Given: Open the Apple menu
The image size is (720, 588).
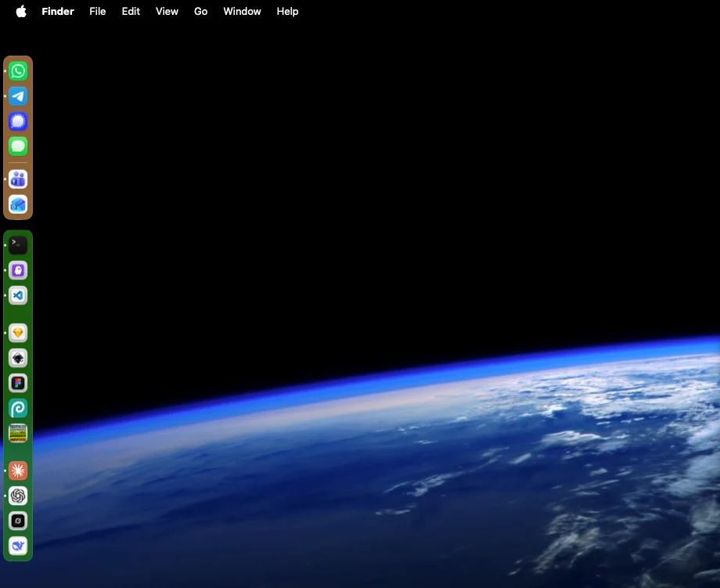Looking at the screenshot, I should coord(21,11).
